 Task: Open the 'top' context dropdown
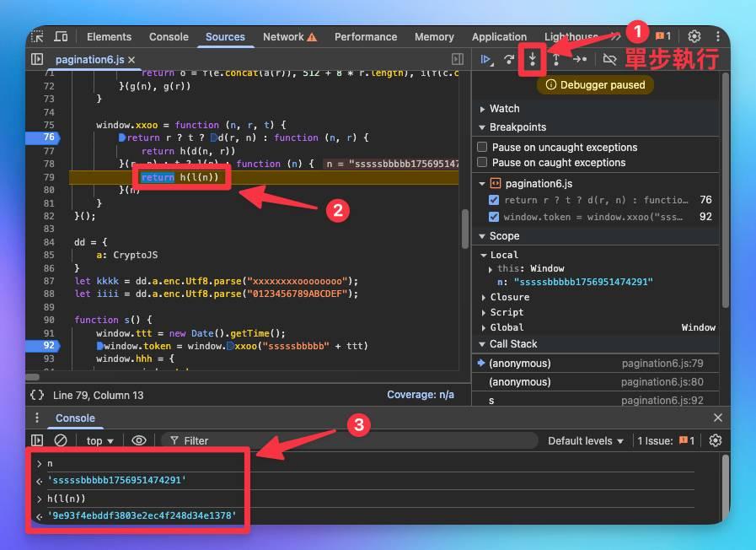(x=99, y=441)
